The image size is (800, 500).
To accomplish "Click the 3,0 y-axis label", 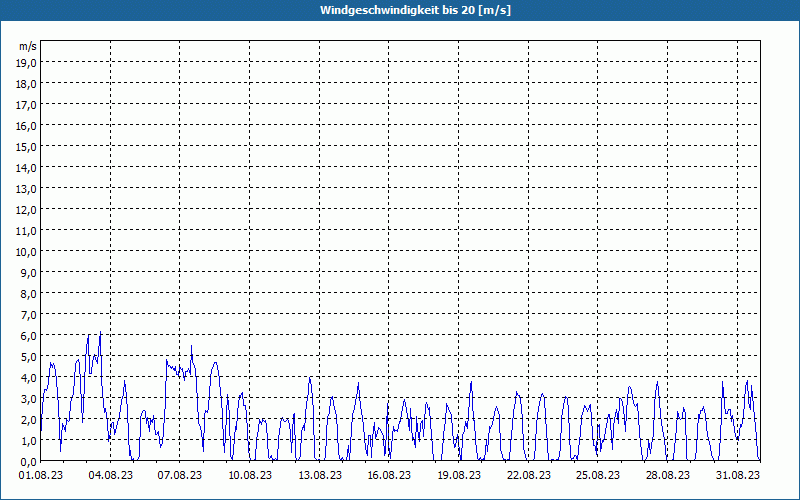I will click(x=30, y=399).
